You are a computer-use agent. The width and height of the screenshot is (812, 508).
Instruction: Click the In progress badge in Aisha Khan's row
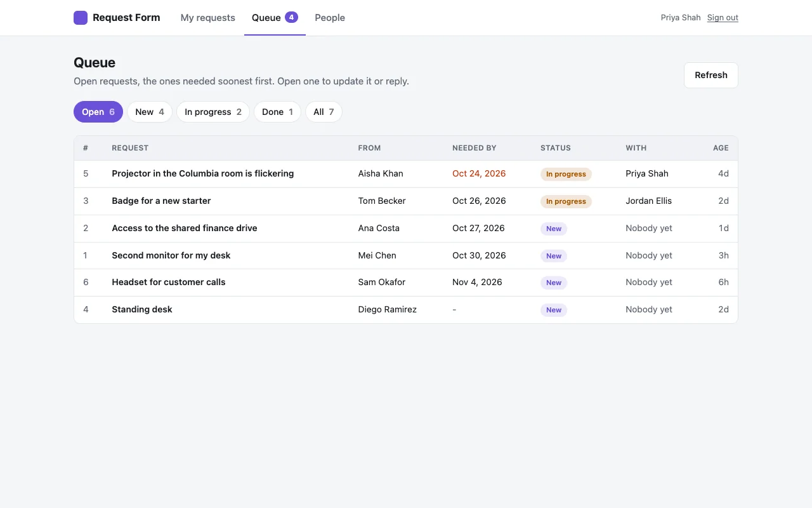tap(566, 174)
